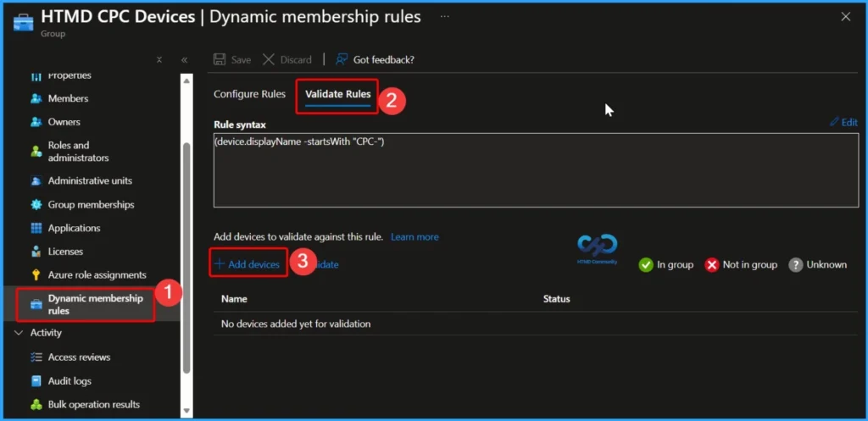Click the Save toolbar label
Screen dimensions: 868x421
[x=241, y=60]
